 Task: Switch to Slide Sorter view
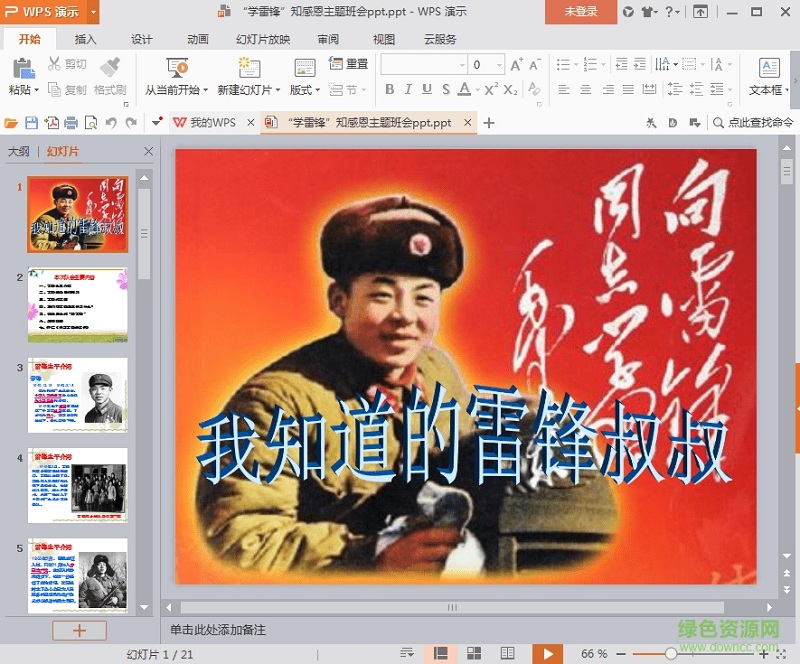[x=474, y=653]
